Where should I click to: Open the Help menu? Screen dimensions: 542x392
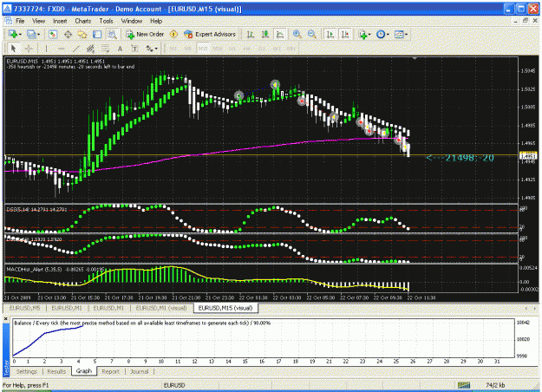[156, 21]
